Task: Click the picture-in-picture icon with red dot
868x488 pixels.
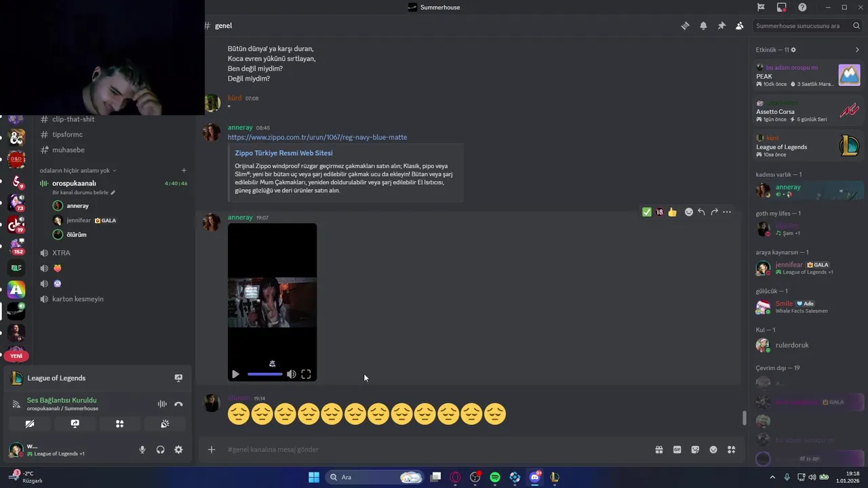Action: pos(782,7)
